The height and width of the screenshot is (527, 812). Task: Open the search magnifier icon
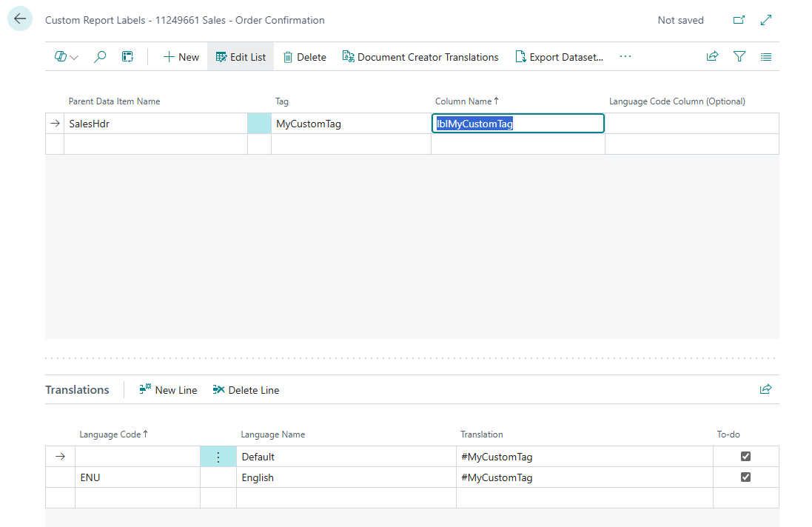(x=100, y=57)
